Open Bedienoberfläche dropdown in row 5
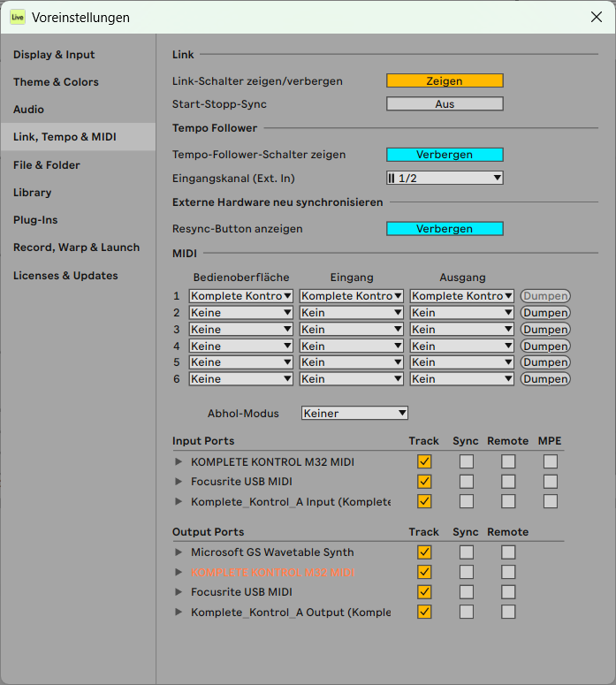The image size is (616, 685). click(240, 362)
